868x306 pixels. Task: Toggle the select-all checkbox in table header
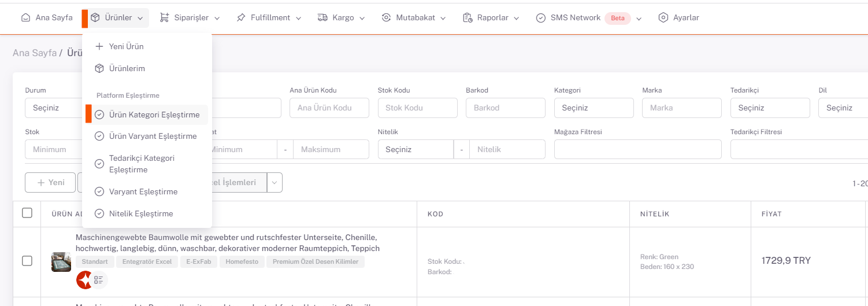point(27,213)
